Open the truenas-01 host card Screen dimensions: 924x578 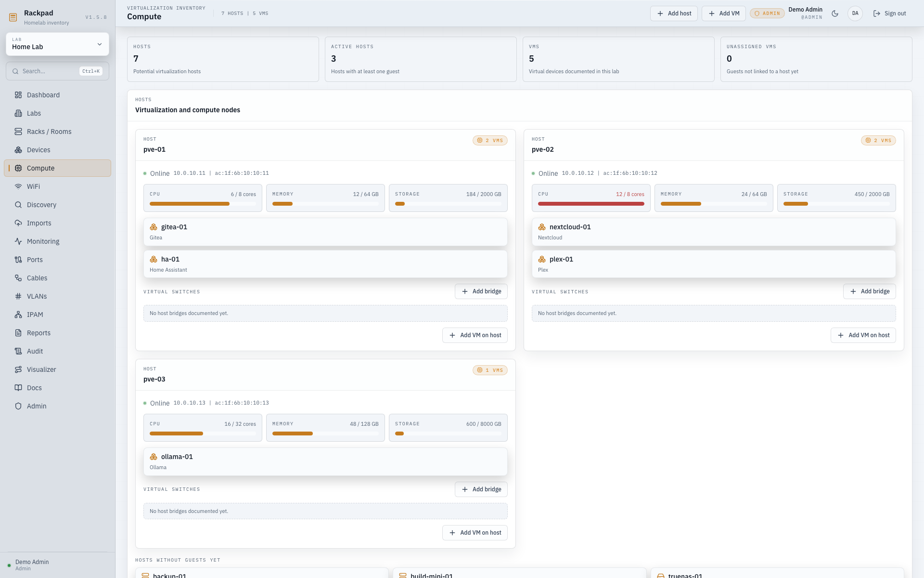point(777,573)
